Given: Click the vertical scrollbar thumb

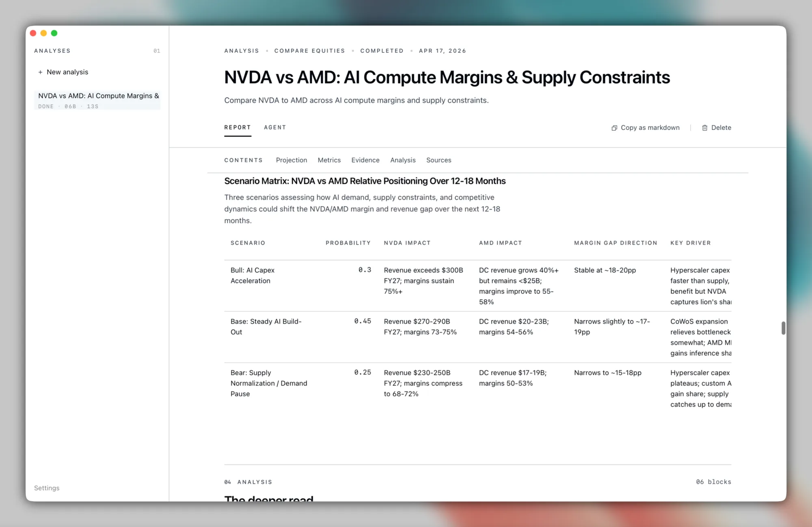Looking at the screenshot, I should tap(783, 328).
